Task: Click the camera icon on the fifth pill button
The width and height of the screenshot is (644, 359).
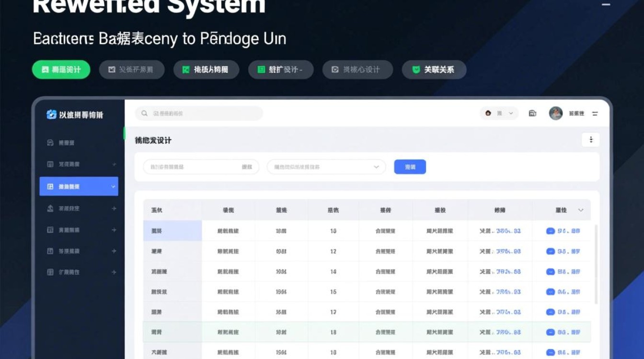Action: coord(336,69)
